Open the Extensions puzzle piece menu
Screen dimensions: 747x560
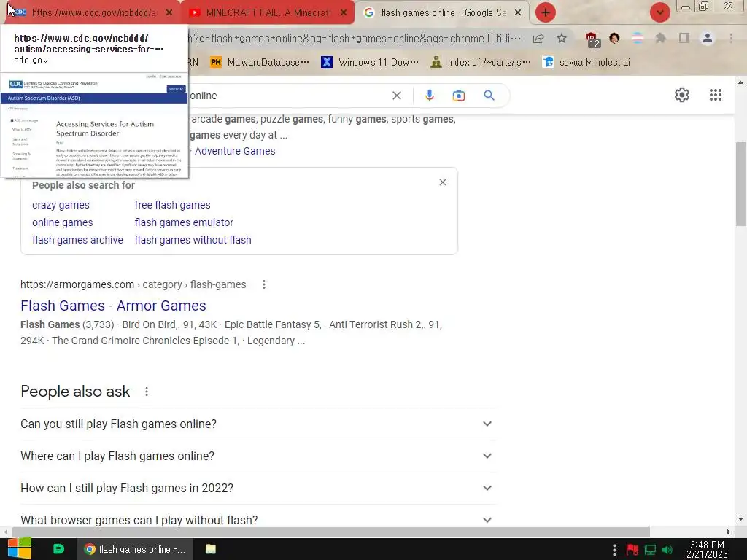(660, 38)
